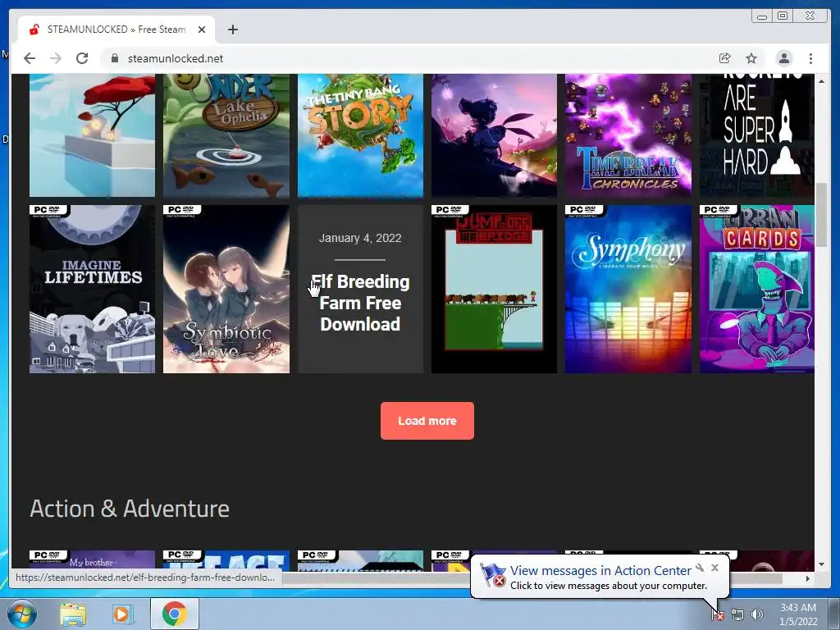Screen dimensions: 840x630
Task: Open Chrome's three-dot menu
Action: 810,58
